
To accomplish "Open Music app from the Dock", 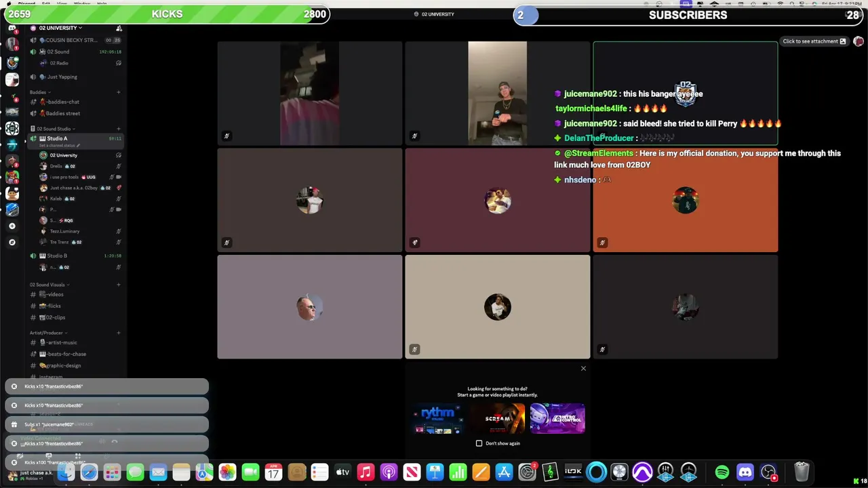I will [366, 472].
